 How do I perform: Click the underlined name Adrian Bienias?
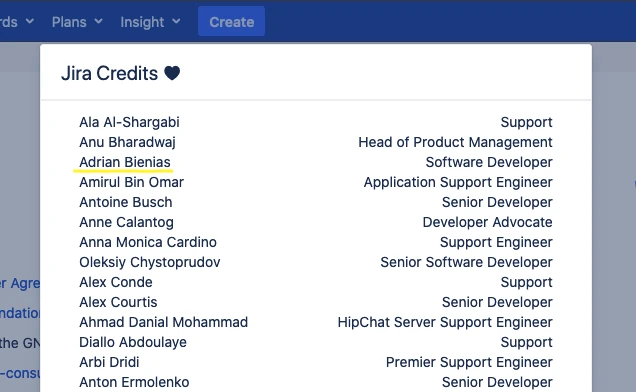coord(125,162)
